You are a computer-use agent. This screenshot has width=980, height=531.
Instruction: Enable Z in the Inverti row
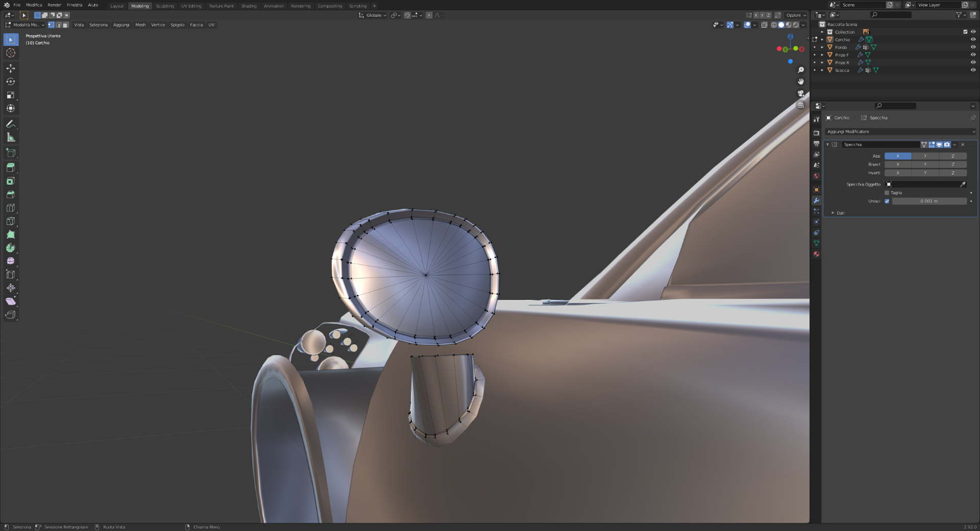[x=953, y=173]
